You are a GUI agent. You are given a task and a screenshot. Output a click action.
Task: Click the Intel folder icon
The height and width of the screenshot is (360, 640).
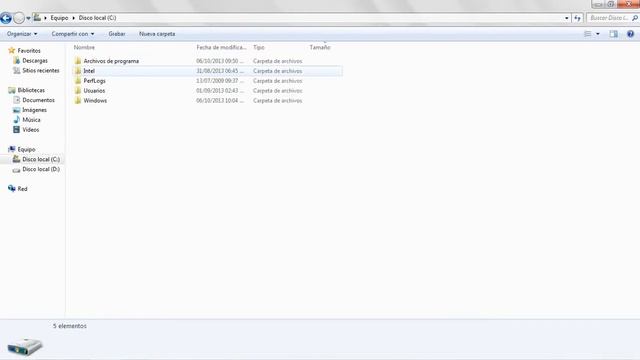pos(78,71)
